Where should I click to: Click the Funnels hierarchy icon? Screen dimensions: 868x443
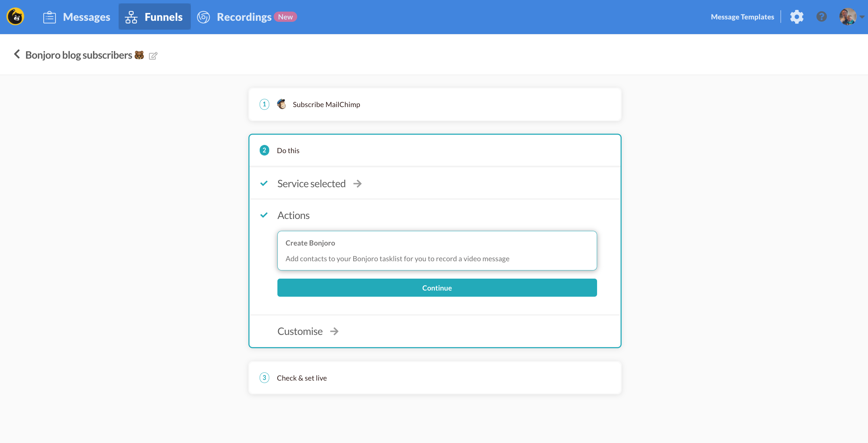[131, 17]
